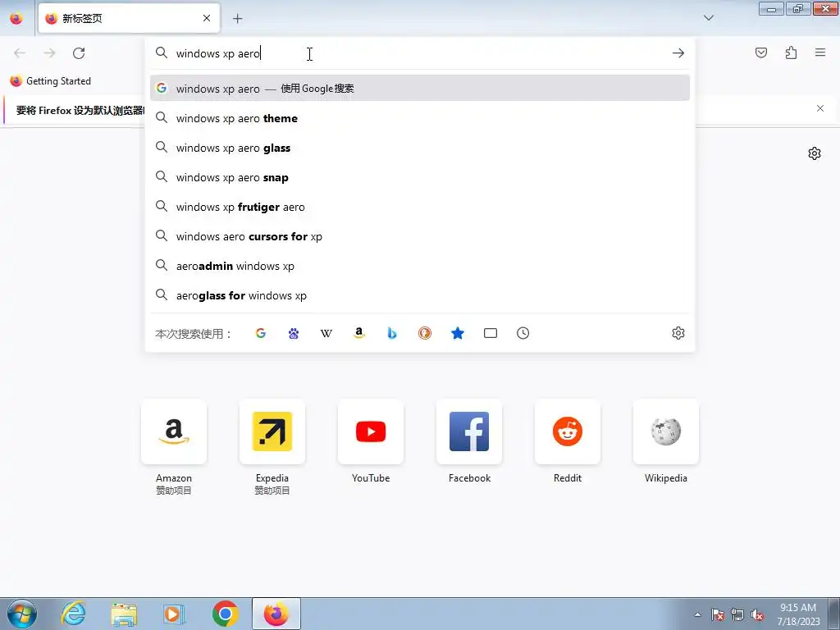The height and width of the screenshot is (630, 840).
Task: Open Windows Explorer from taskbar
Action: pyautogui.click(x=125, y=614)
